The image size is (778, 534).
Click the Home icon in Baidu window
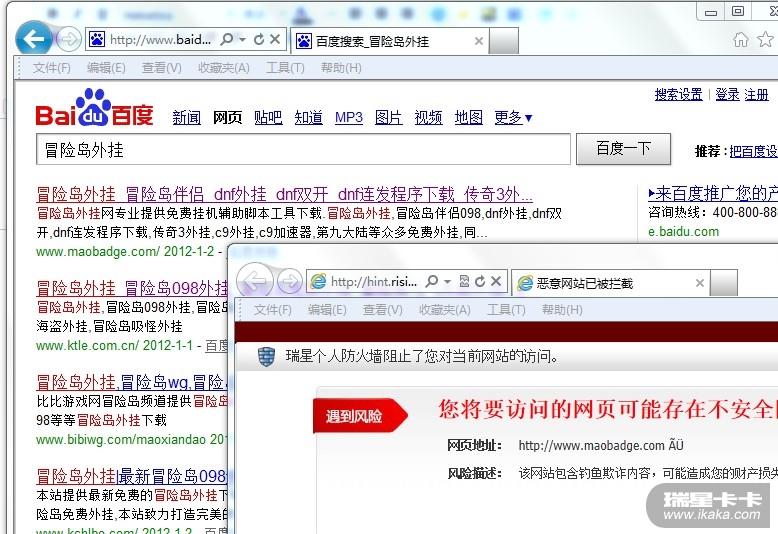click(740, 39)
